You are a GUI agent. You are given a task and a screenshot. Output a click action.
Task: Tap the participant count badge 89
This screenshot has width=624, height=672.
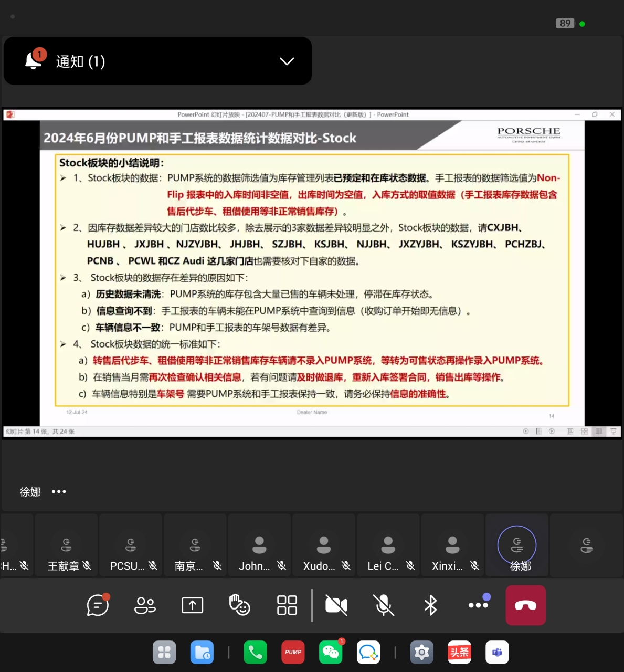pos(565,23)
